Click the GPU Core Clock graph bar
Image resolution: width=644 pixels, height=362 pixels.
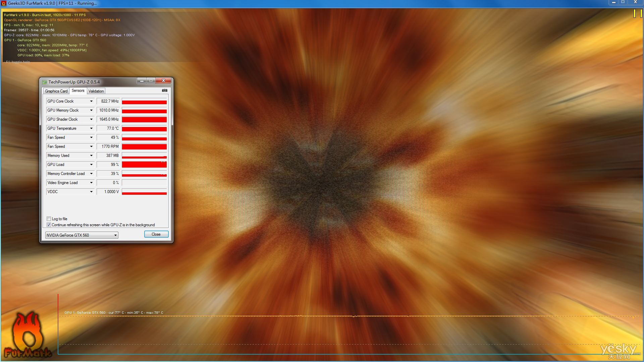[144, 101]
